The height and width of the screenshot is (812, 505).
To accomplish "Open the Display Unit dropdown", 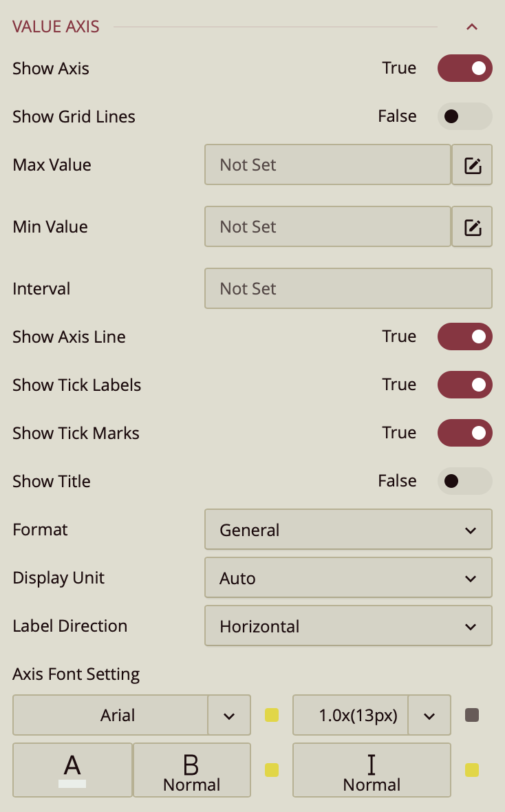I will (348, 578).
